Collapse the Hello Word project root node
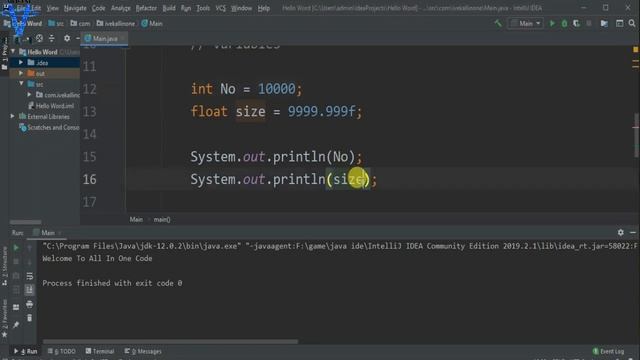This screenshot has height=360, width=640. pos(13,52)
